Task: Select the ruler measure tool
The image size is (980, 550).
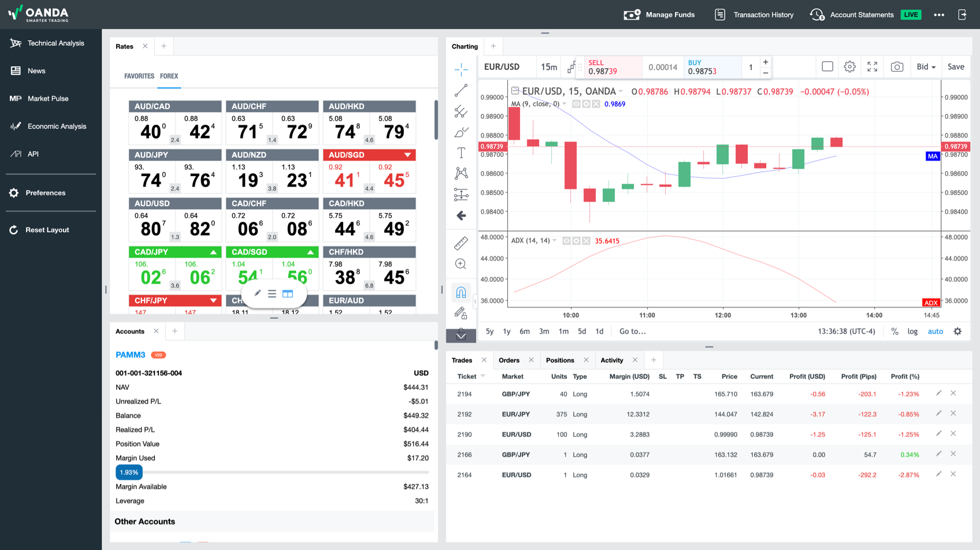Action: pos(461,243)
